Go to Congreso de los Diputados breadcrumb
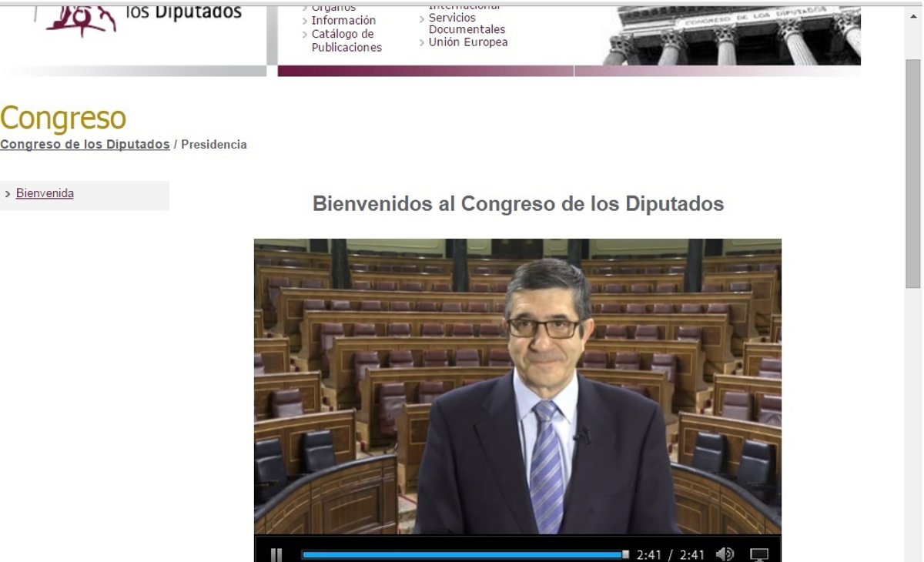This screenshot has width=924, height=562. pyautogui.click(x=85, y=144)
